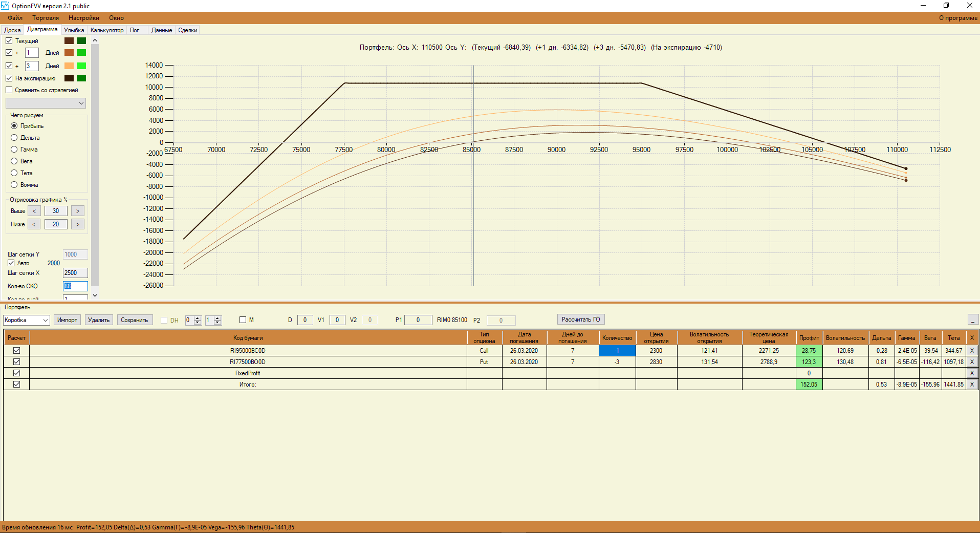Switch to the Улыбка tab
Screen dimensions: 980x533
(x=74, y=30)
